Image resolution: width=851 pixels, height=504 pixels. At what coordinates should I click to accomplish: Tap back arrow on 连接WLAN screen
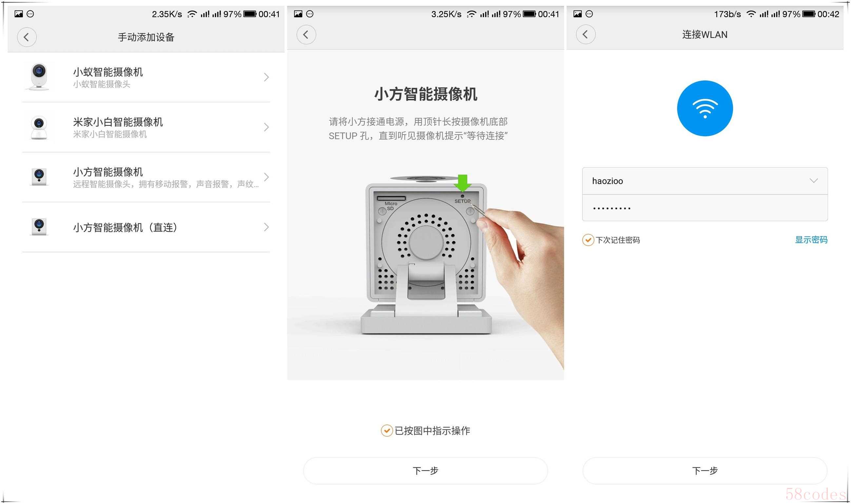tap(586, 34)
